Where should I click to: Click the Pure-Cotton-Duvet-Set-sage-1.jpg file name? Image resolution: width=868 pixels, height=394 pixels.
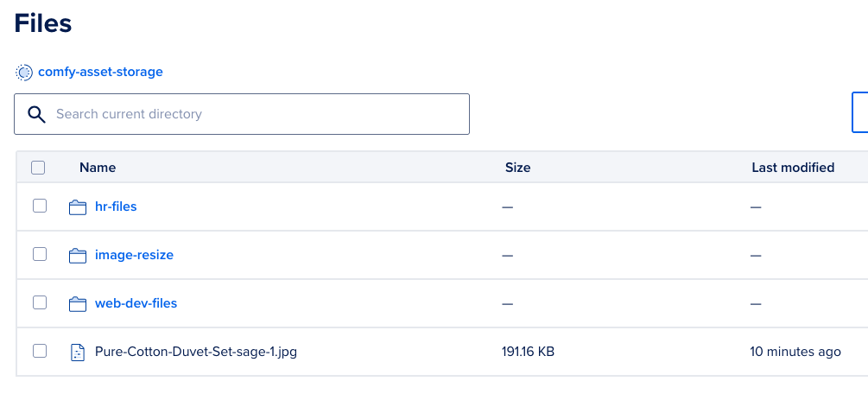click(196, 352)
